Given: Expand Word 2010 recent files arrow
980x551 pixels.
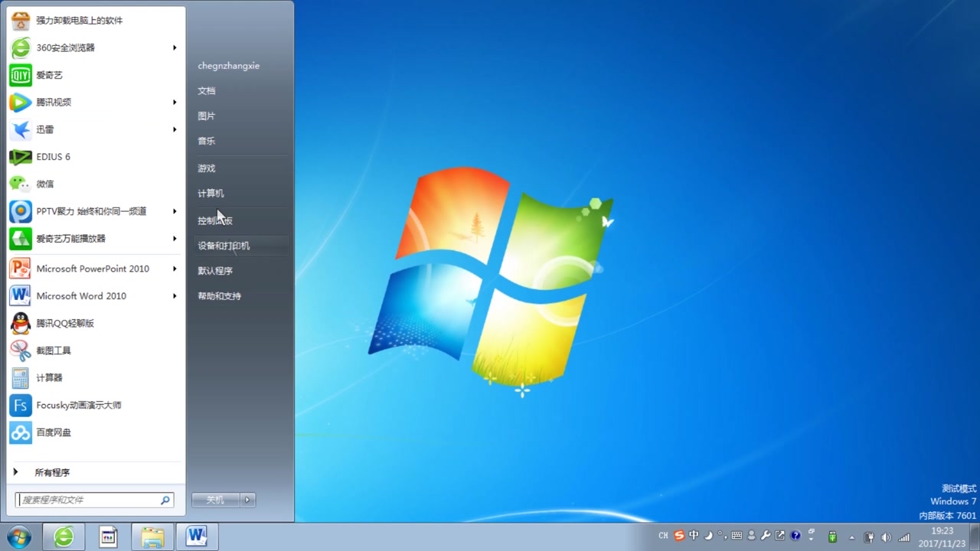Looking at the screenshot, I should pyautogui.click(x=175, y=296).
